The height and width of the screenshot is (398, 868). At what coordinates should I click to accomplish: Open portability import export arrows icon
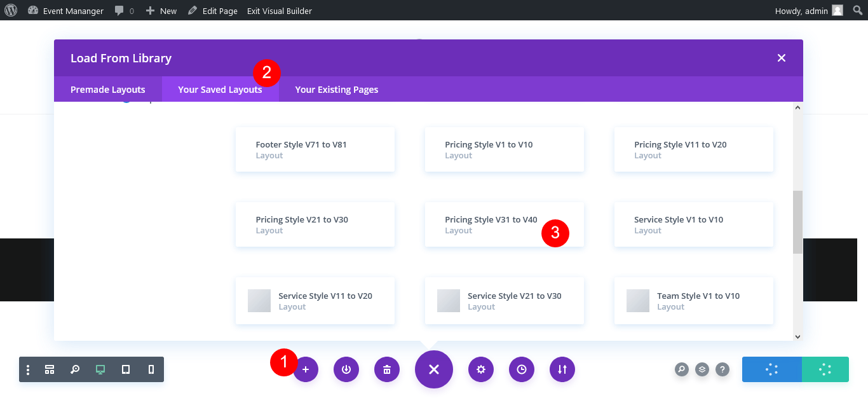(x=562, y=369)
